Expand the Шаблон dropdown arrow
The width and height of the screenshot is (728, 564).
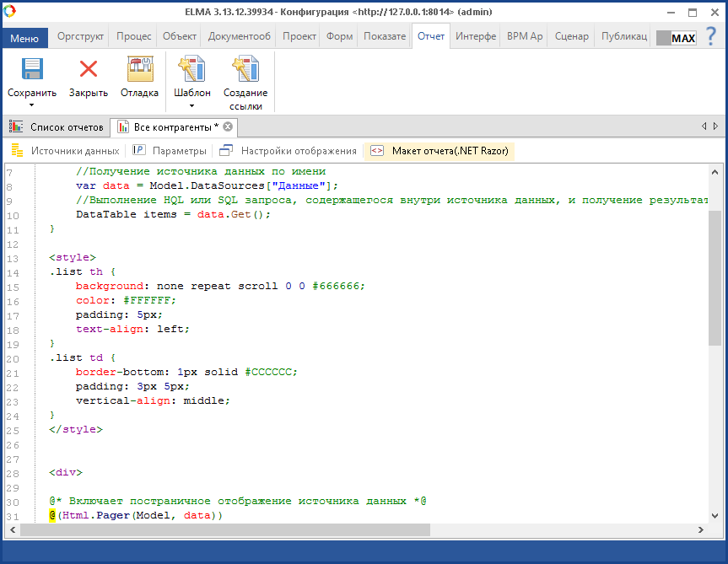[192, 105]
